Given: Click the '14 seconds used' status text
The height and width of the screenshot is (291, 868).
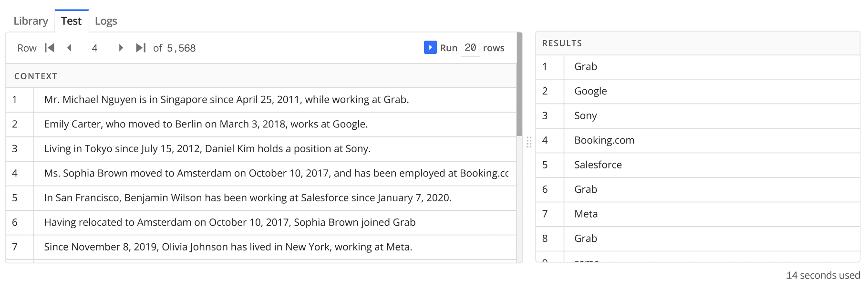Looking at the screenshot, I should [x=823, y=275].
